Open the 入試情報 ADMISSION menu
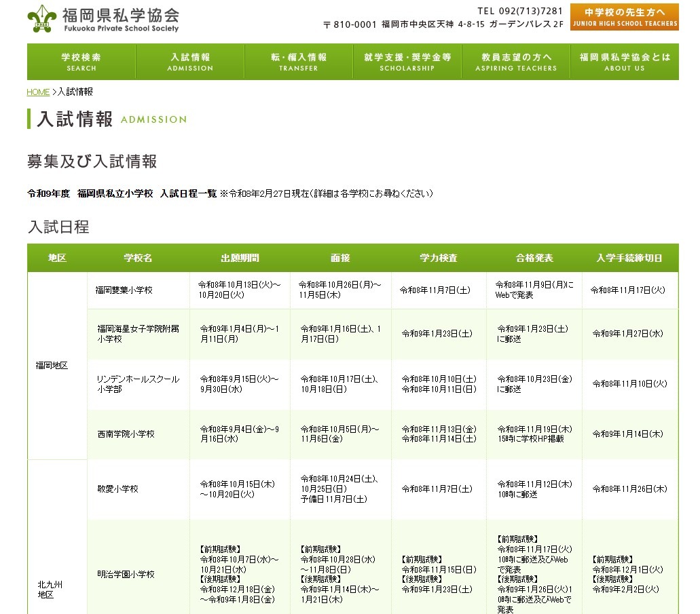The height and width of the screenshot is (614, 700). pyautogui.click(x=190, y=62)
